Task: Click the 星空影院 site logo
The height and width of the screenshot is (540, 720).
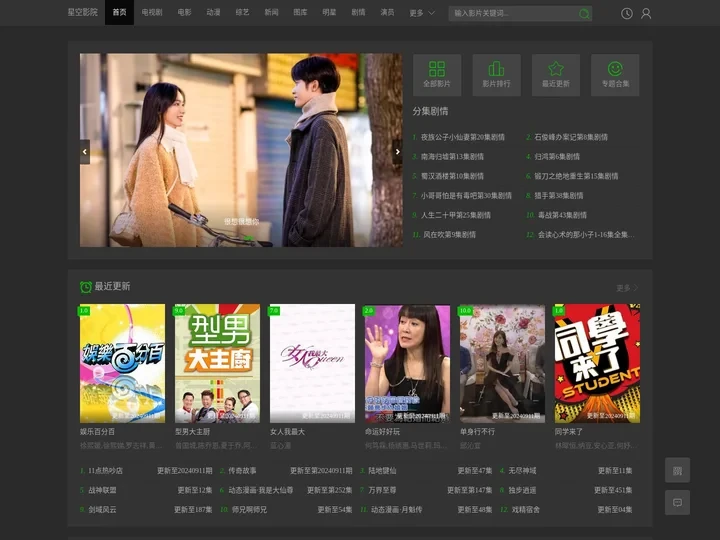Action: pos(83,12)
